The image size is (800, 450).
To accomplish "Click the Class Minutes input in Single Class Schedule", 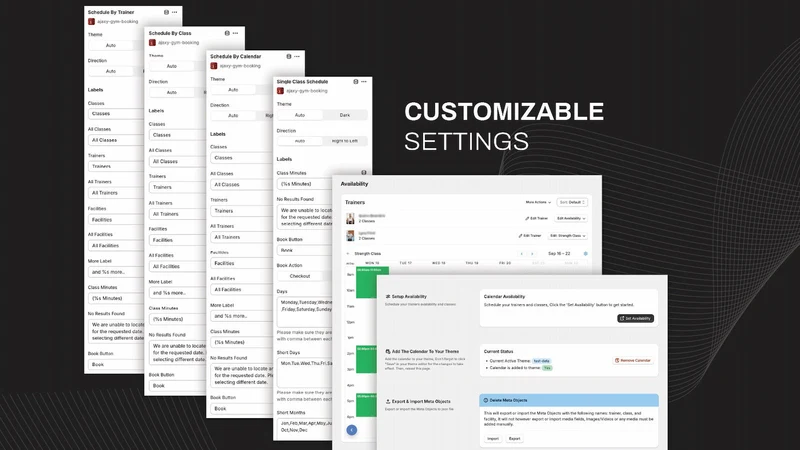I will 305,184.
